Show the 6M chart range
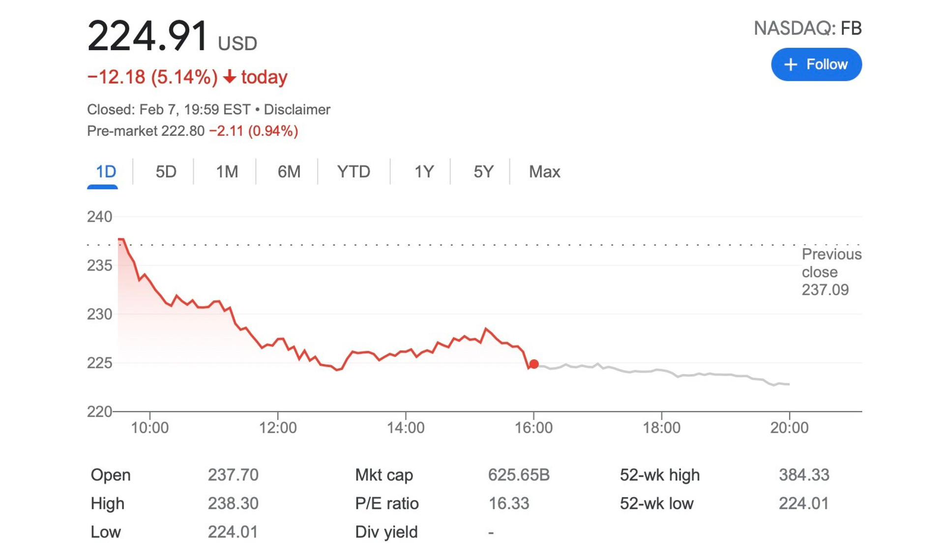 pyautogui.click(x=289, y=172)
